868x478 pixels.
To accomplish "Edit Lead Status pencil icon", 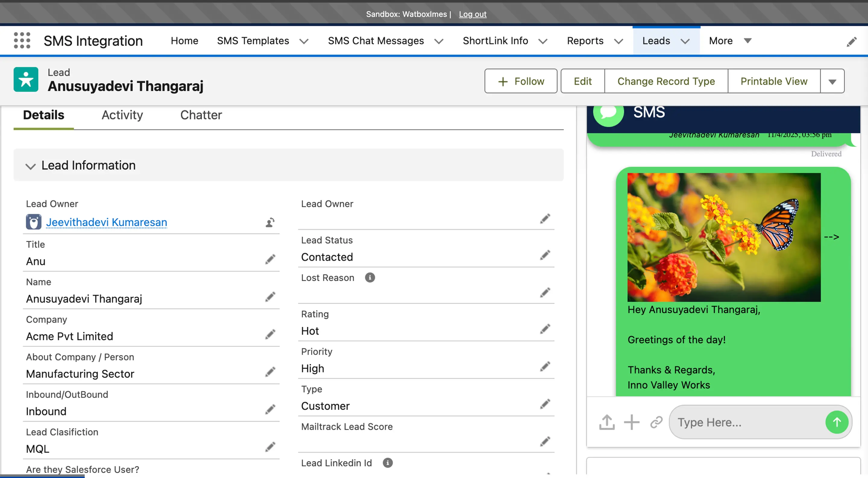I will [x=545, y=255].
